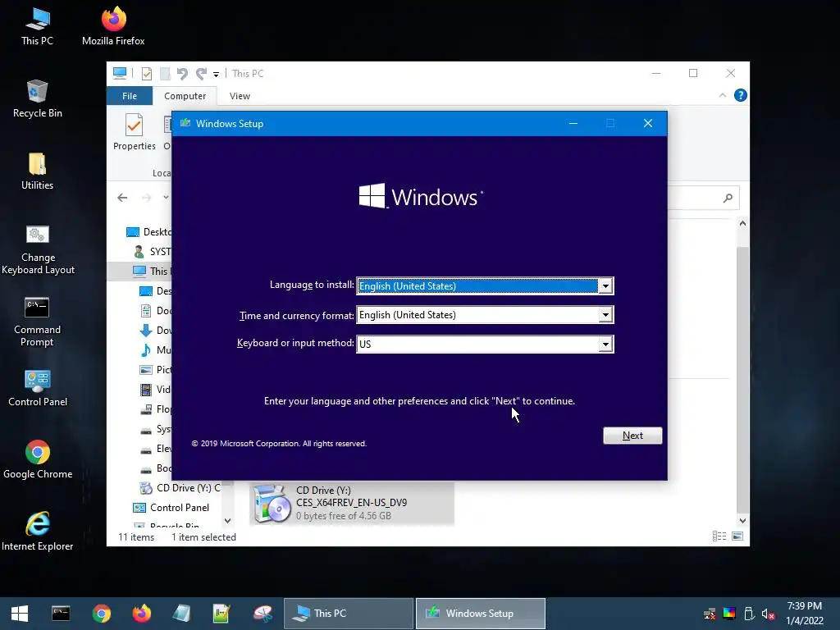Select CD Drive (Y:) in navigation tree
840x630 pixels.
coord(180,488)
